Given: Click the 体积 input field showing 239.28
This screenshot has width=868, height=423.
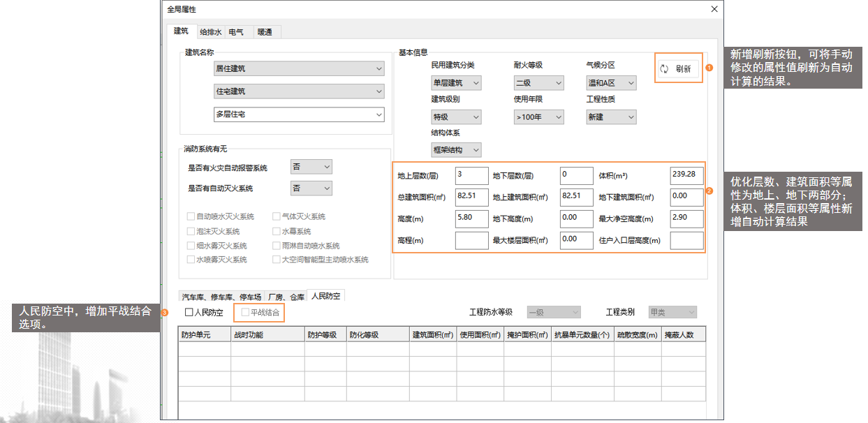Looking at the screenshot, I should [x=686, y=175].
